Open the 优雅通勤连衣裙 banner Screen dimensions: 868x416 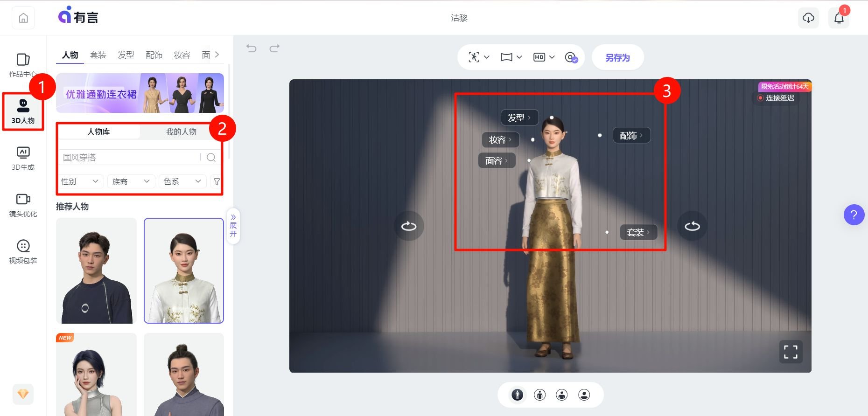click(140, 93)
